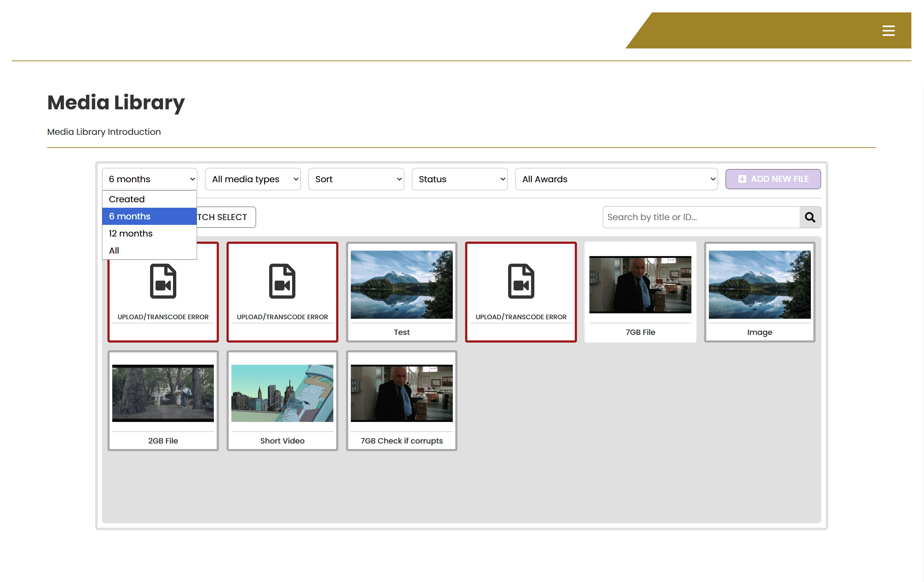Expand the Status filter dropdown

coord(459,179)
